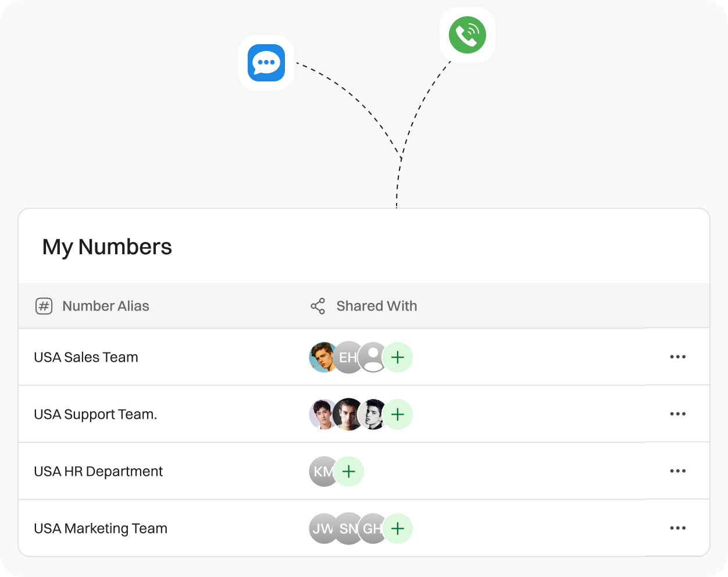This screenshot has width=728, height=577.
Task: Select the green phone call icon
Action: coord(466,35)
